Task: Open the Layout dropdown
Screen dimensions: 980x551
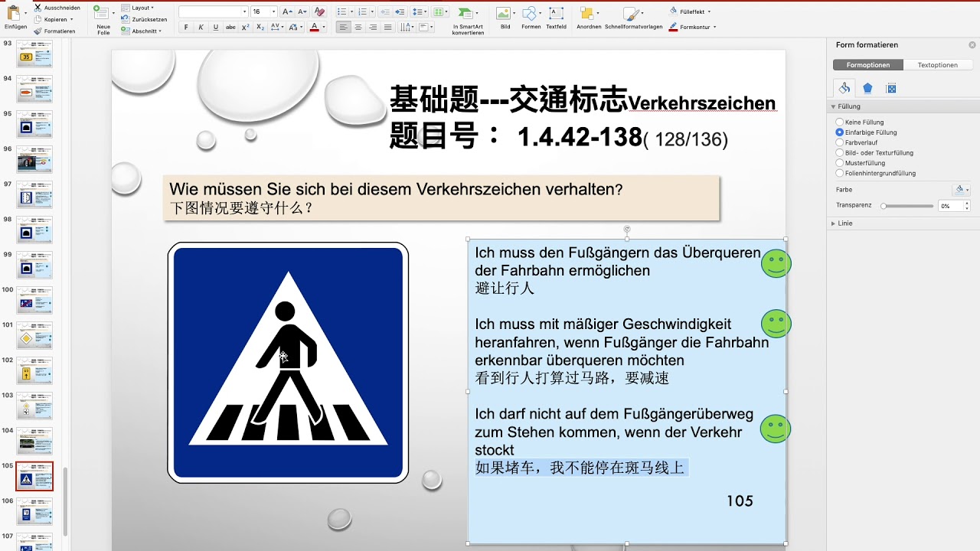Action: tap(138, 8)
